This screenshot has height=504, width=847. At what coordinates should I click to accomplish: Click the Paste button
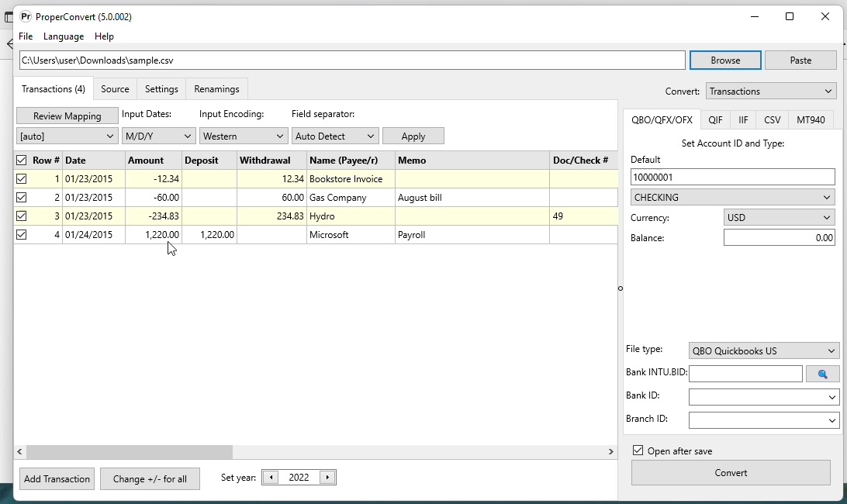point(800,60)
